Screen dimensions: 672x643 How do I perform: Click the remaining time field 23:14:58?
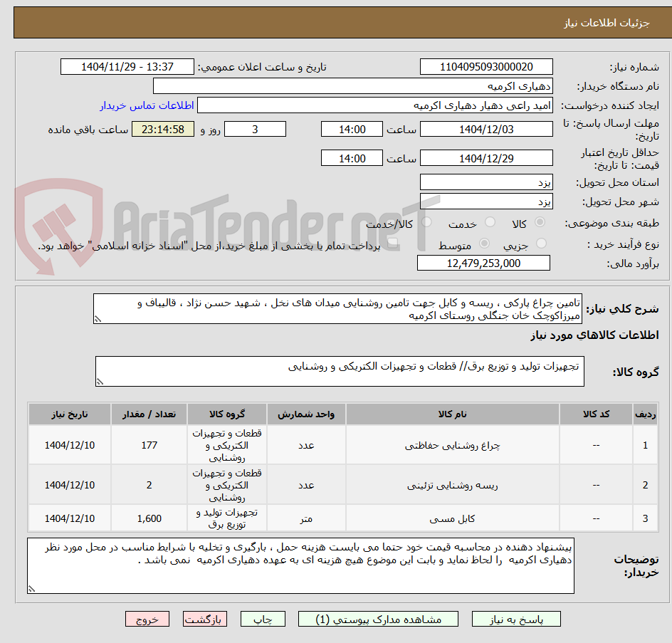163,129
